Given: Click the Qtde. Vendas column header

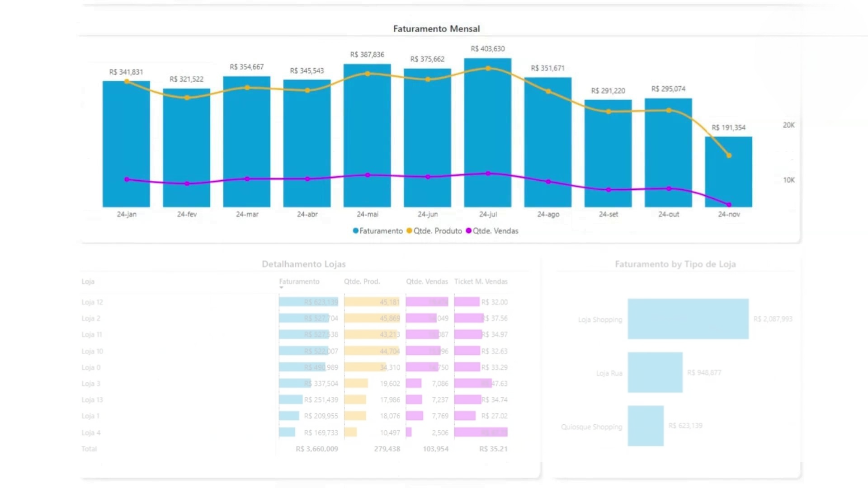Looking at the screenshot, I should (x=426, y=282).
